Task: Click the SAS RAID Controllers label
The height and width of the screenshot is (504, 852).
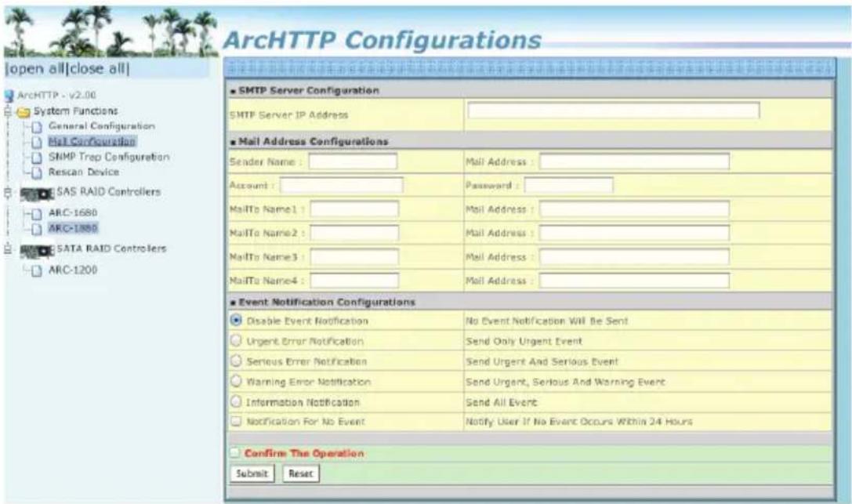Action: [109, 192]
